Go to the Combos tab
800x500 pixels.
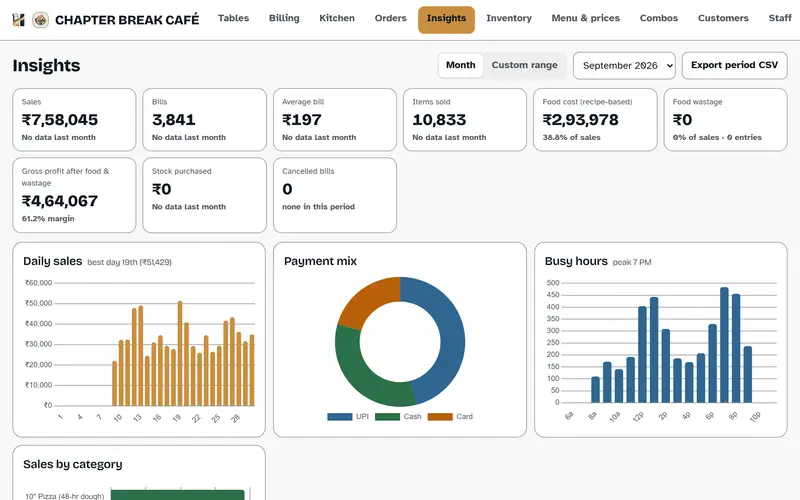pos(659,18)
